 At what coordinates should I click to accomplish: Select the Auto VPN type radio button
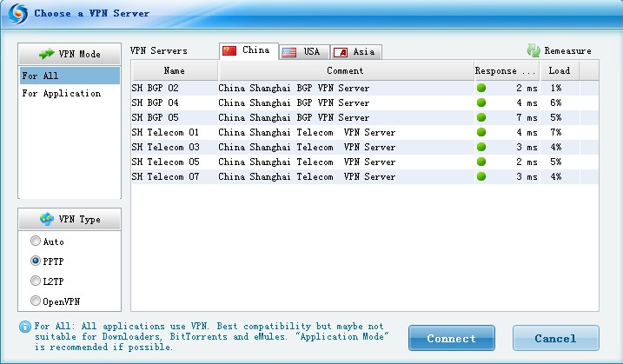tap(36, 241)
